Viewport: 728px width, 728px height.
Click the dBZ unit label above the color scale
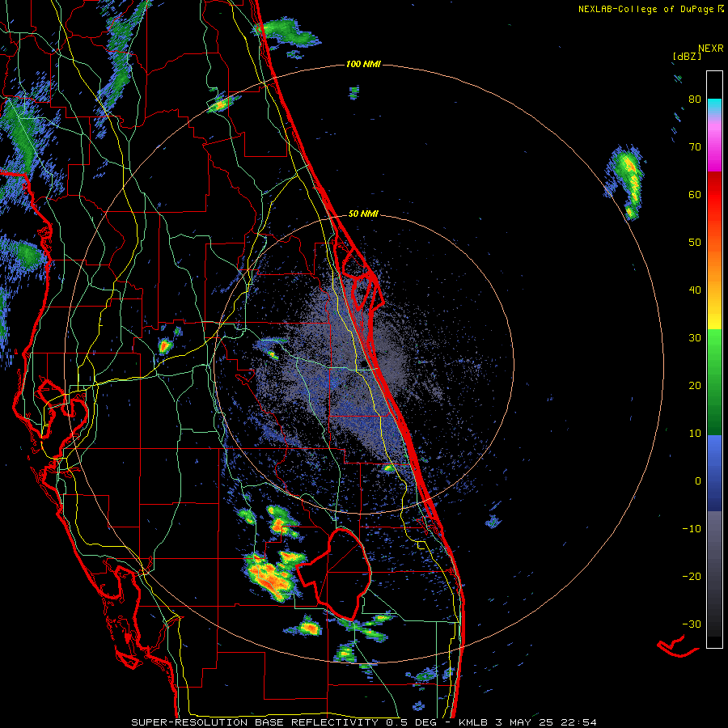point(687,57)
